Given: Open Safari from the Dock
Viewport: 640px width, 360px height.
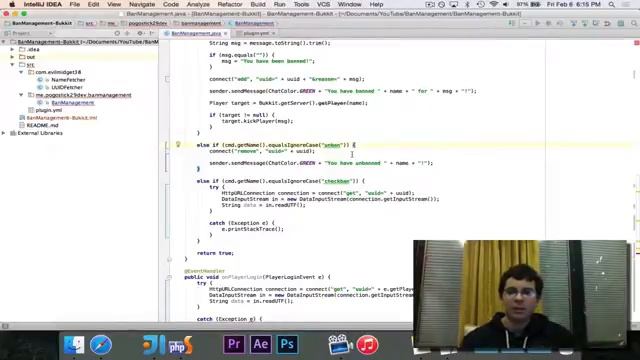Looking at the screenshot, I should click(x=101, y=345).
